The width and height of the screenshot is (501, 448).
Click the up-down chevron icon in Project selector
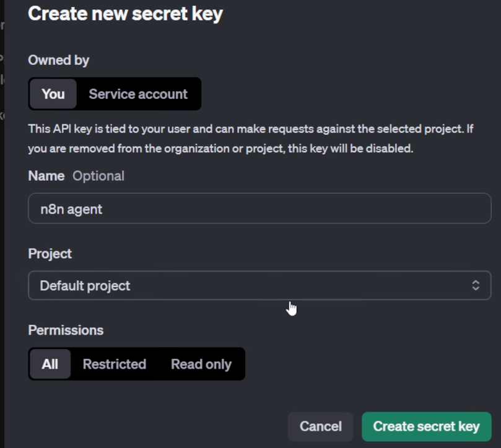475,285
